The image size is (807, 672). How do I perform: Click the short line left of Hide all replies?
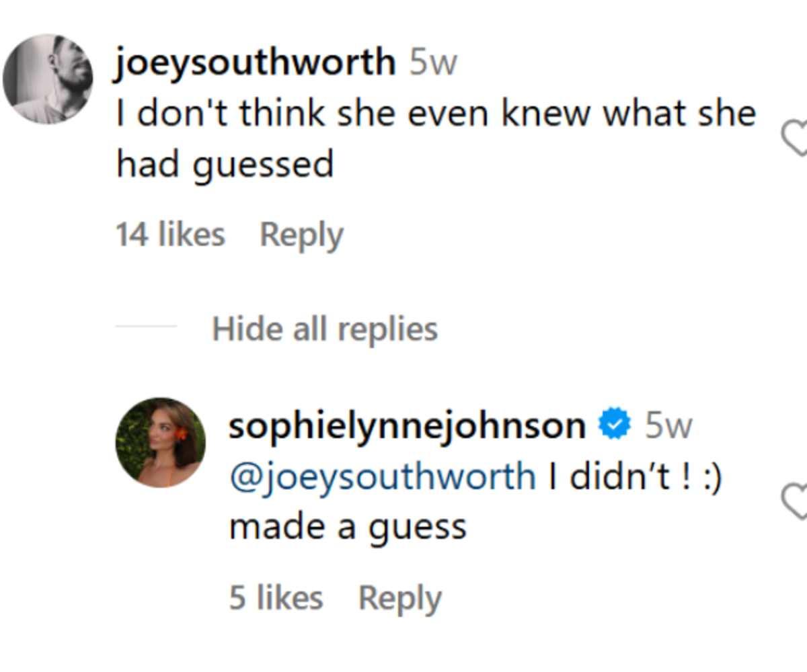pyautogui.click(x=145, y=327)
